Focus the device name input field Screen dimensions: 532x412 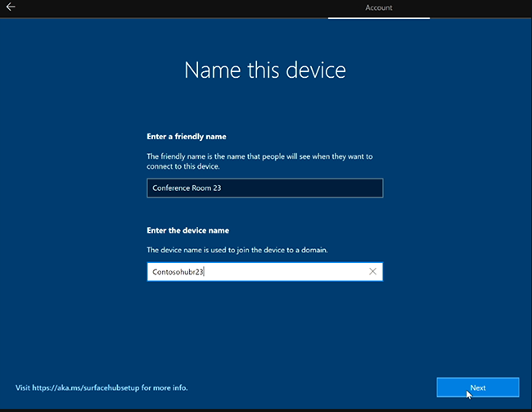click(x=265, y=272)
